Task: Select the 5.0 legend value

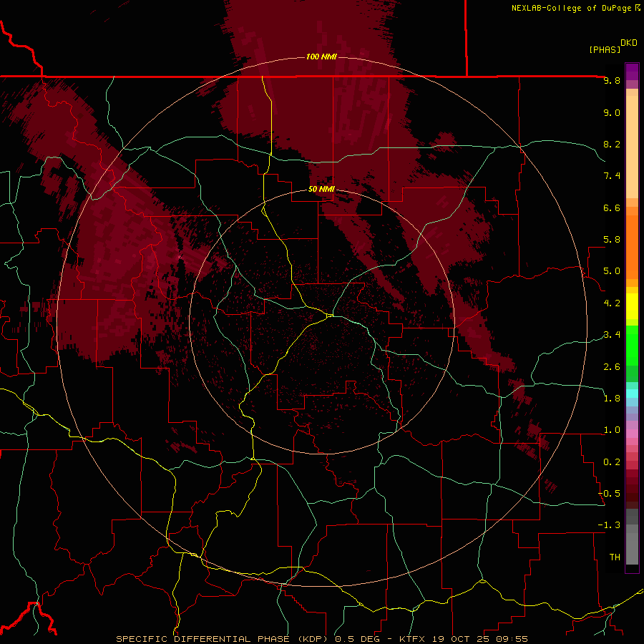Action: 612,271
